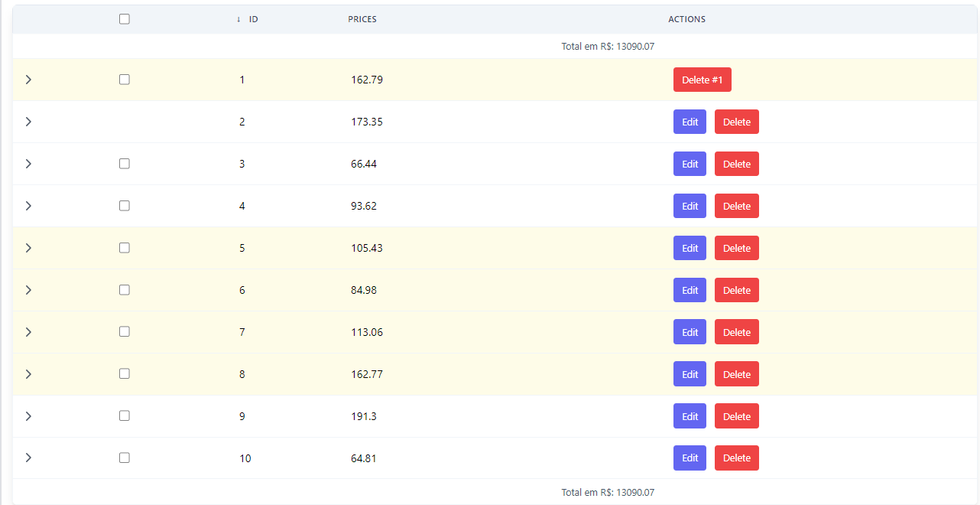The height and width of the screenshot is (505, 980).
Task: Delete the row with ID 4
Action: pyautogui.click(x=737, y=206)
